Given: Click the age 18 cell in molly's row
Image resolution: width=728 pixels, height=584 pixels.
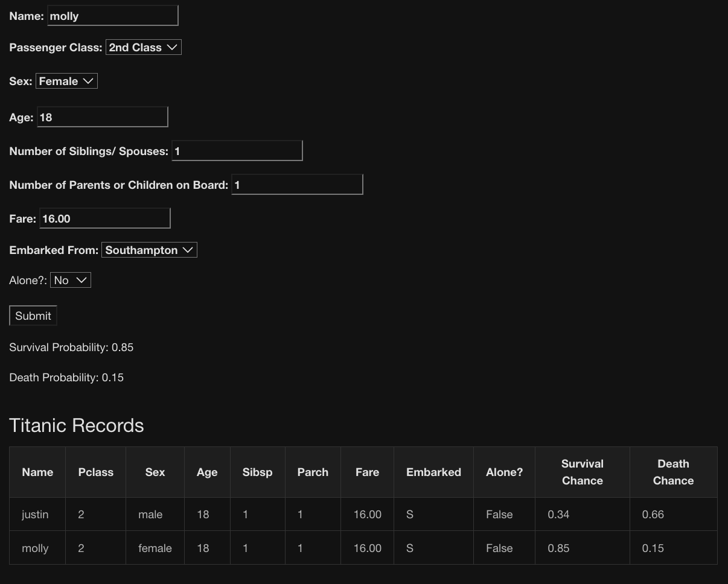Looking at the screenshot, I should point(207,548).
